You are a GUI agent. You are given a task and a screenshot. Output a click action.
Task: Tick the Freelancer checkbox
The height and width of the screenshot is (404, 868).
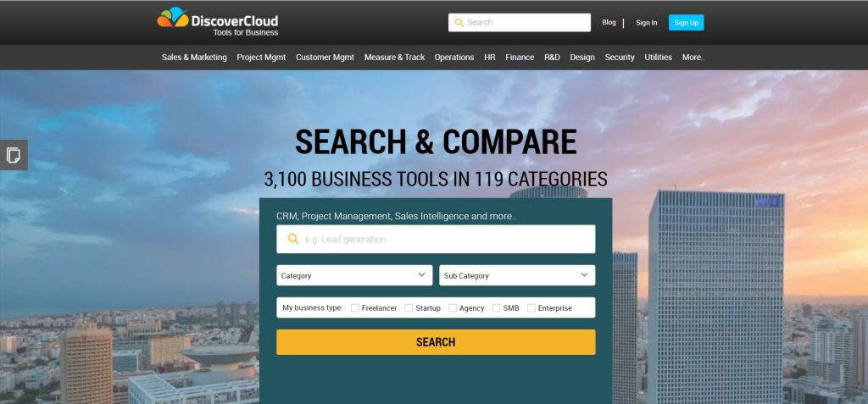355,308
